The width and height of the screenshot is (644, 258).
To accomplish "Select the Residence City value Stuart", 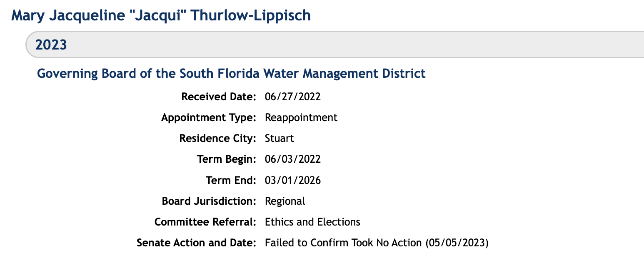I will point(280,139).
